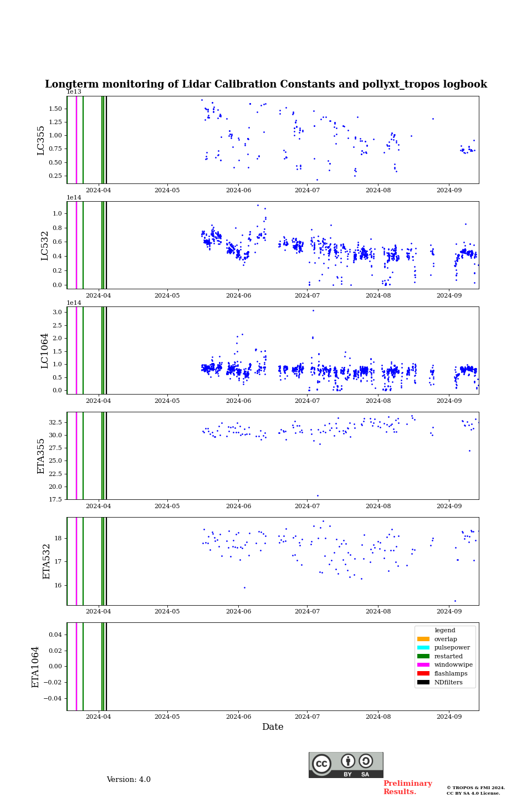
Task: Click the green restarted legend swatch
Action: tap(423, 656)
